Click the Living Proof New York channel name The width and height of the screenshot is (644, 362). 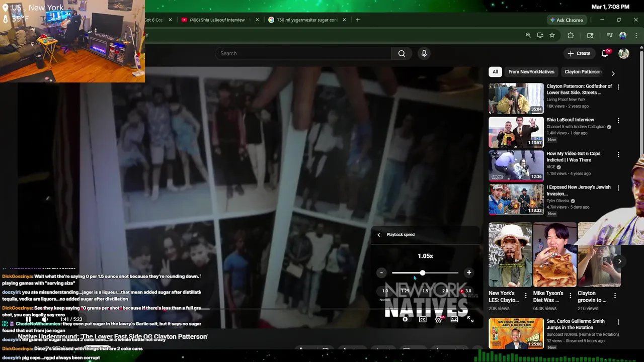[566, 100]
